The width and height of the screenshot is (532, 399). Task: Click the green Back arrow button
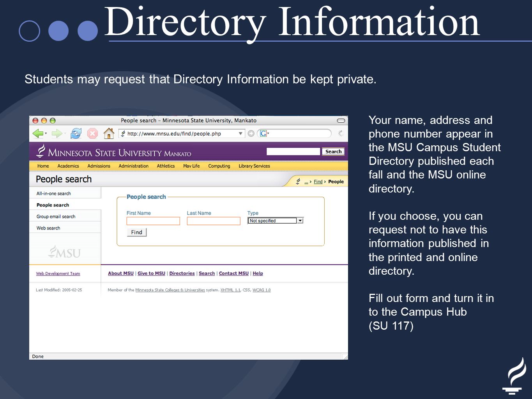[x=38, y=134]
